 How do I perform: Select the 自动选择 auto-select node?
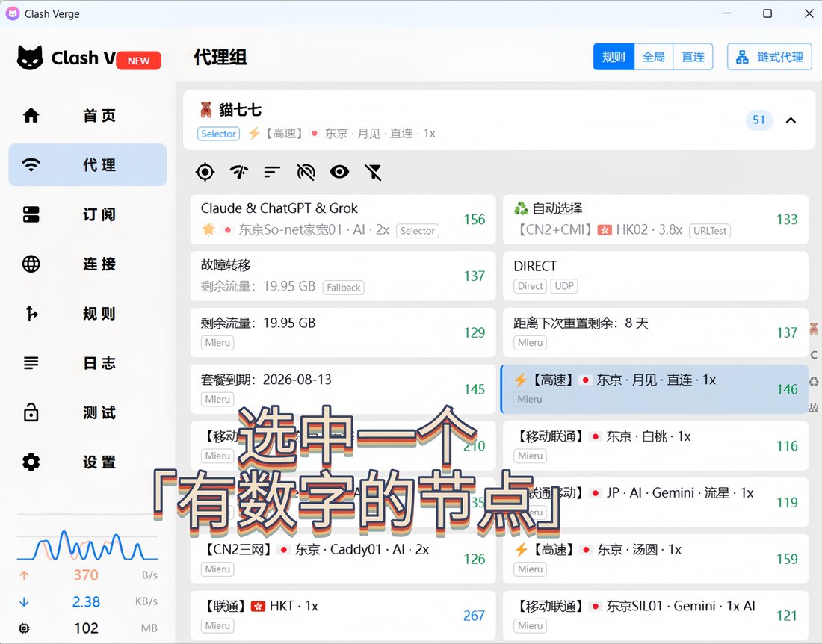pos(655,219)
